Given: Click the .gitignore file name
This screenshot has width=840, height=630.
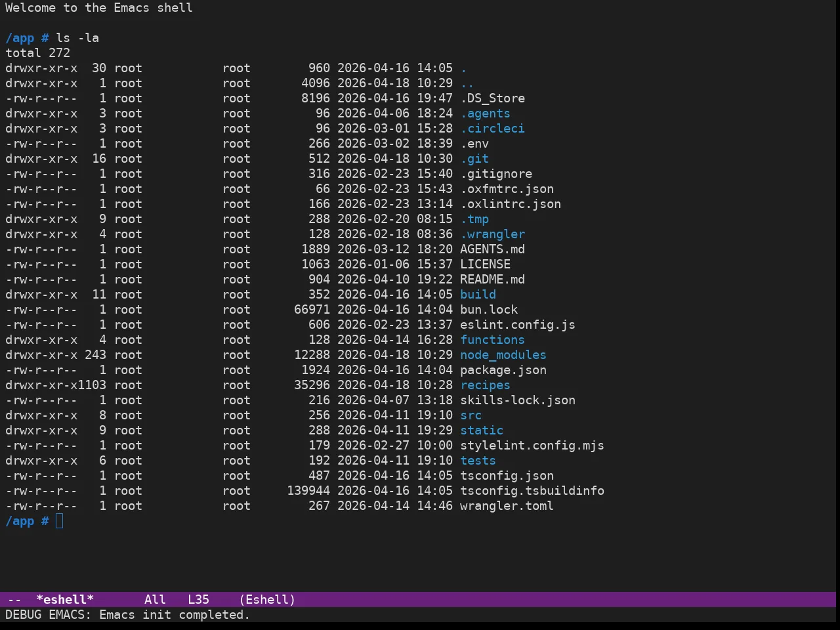Looking at the screenshot, I should click(x=496, y=174).
